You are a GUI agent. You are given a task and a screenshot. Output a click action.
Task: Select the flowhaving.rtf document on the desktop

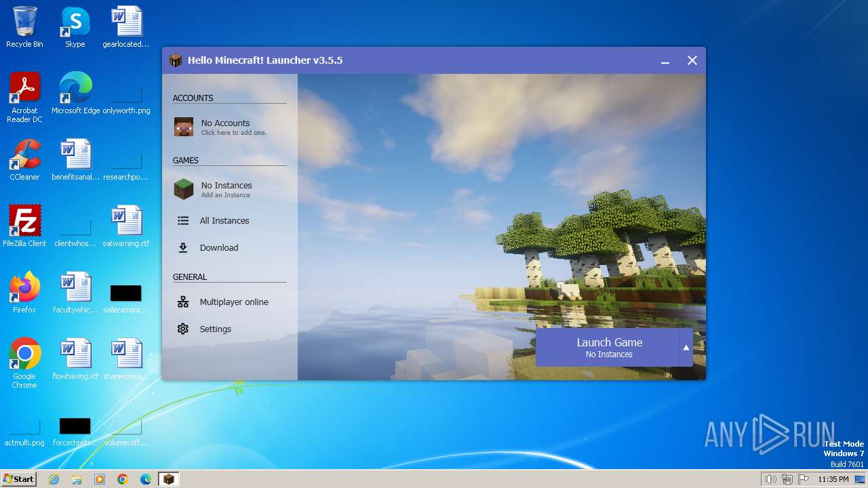(75, 359)
